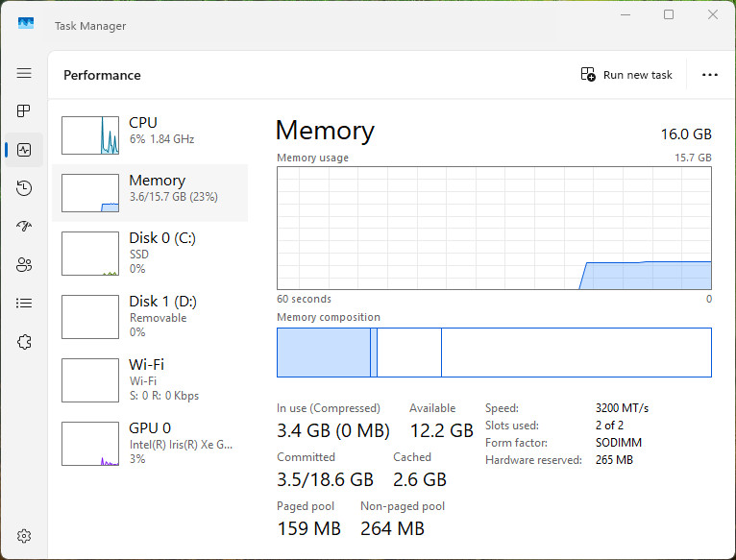
Task: Click the Paged pool 159 MB value
Action: (308, 528)
